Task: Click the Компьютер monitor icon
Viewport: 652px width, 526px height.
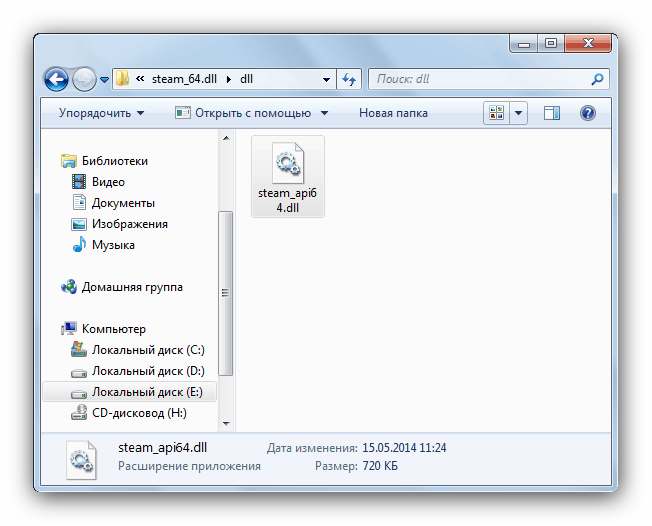Action: tap(69, 328)
